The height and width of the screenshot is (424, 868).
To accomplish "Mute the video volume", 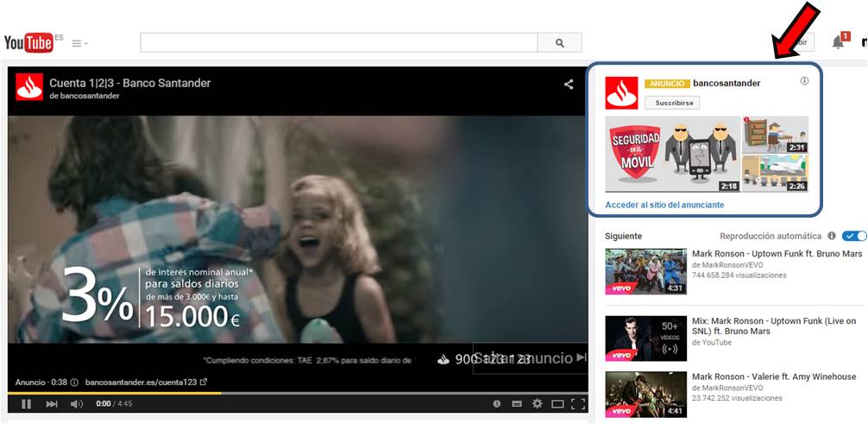I will click(77, 404).
